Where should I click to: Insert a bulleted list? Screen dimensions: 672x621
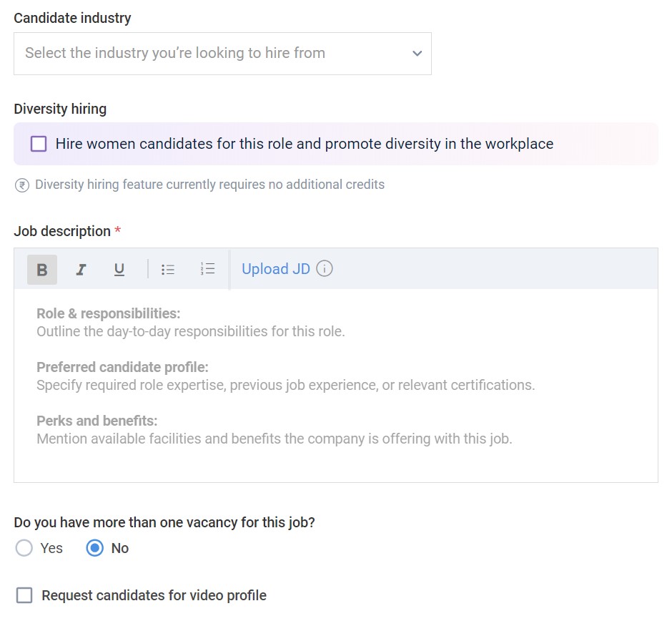(167, 270)
